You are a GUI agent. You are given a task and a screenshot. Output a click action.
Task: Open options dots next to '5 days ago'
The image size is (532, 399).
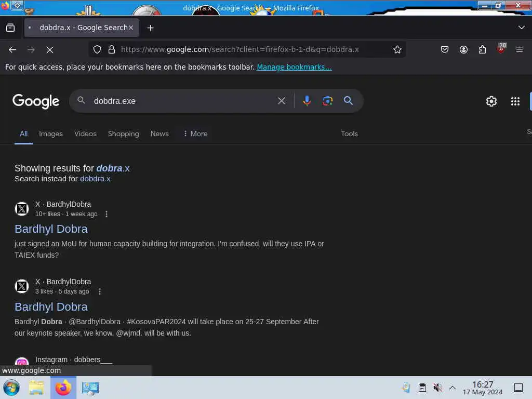pyautogui.click(x=100, y=291)
